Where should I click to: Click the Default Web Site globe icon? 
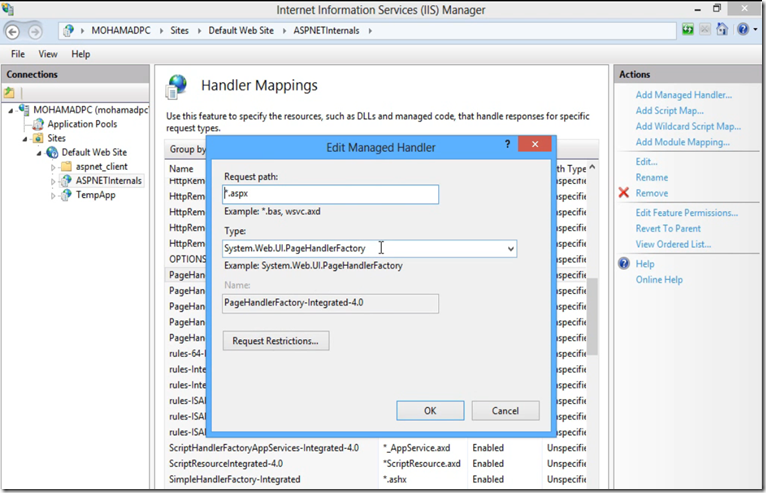click(x=52, y=152)
